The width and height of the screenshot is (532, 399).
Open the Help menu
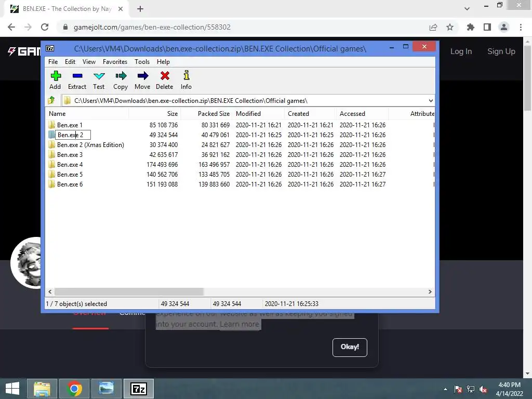163,62
